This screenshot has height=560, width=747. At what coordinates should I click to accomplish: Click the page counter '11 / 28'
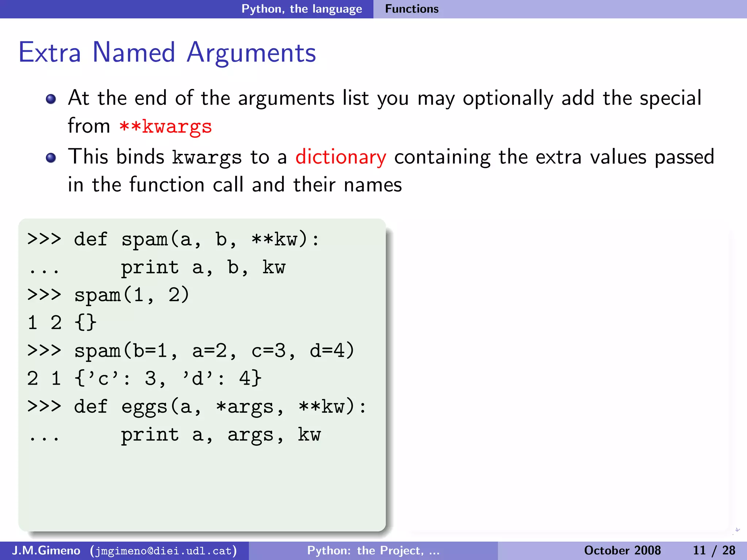point(714,550)
